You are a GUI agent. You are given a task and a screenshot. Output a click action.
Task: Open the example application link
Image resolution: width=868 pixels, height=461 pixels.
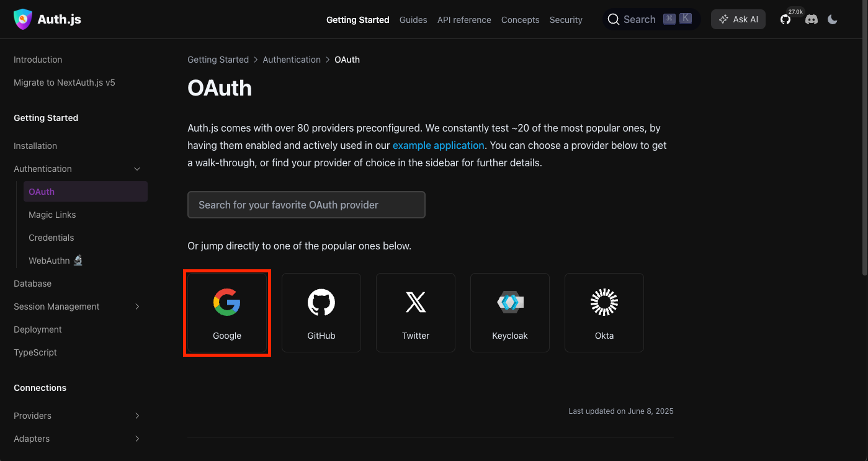click(438, 145)
